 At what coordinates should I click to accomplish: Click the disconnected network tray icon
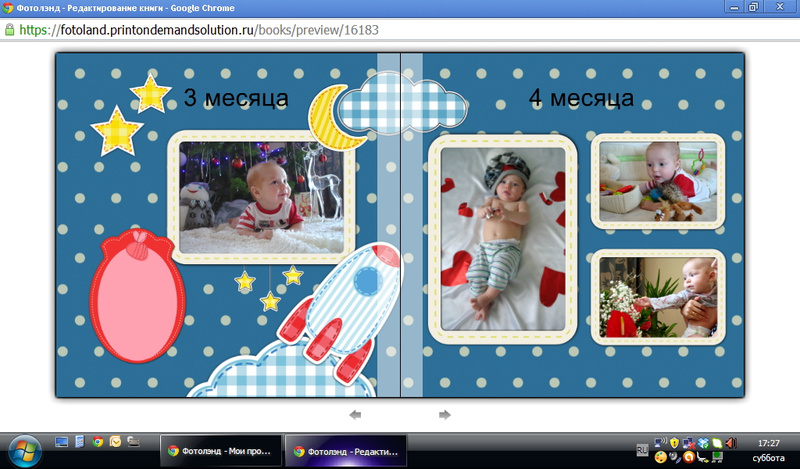coord(688,442)
